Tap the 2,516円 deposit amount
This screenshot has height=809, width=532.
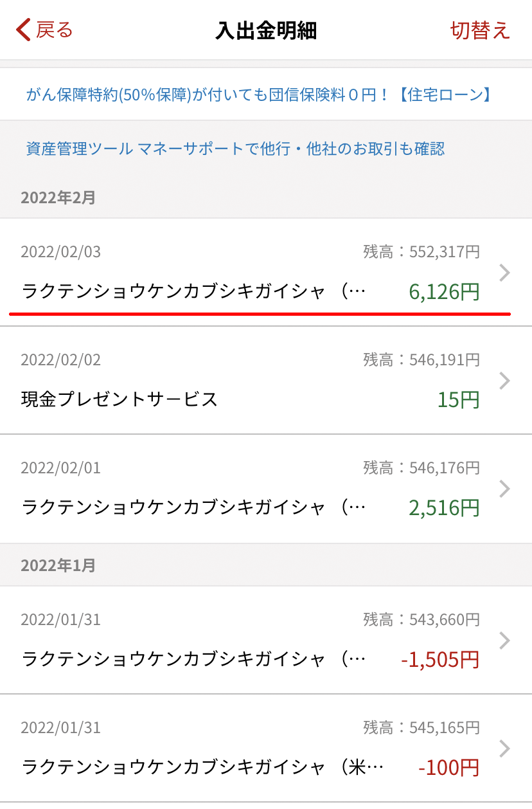pos(444,508)
